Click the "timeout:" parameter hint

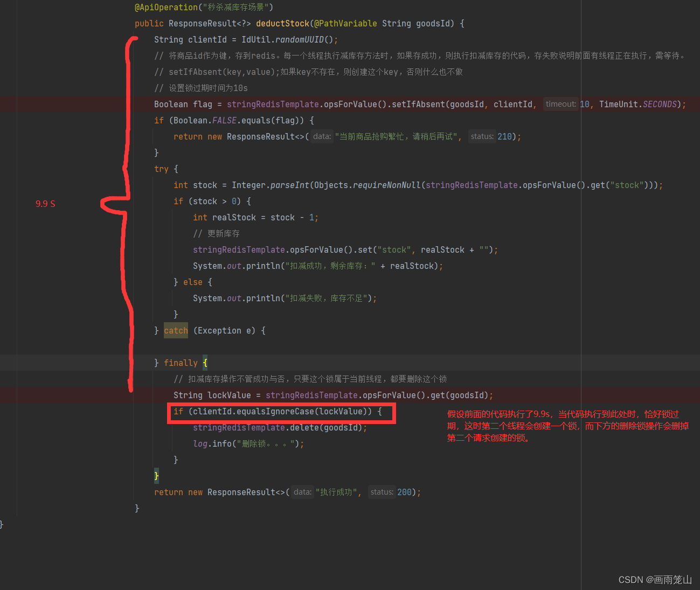pos(560,104)
